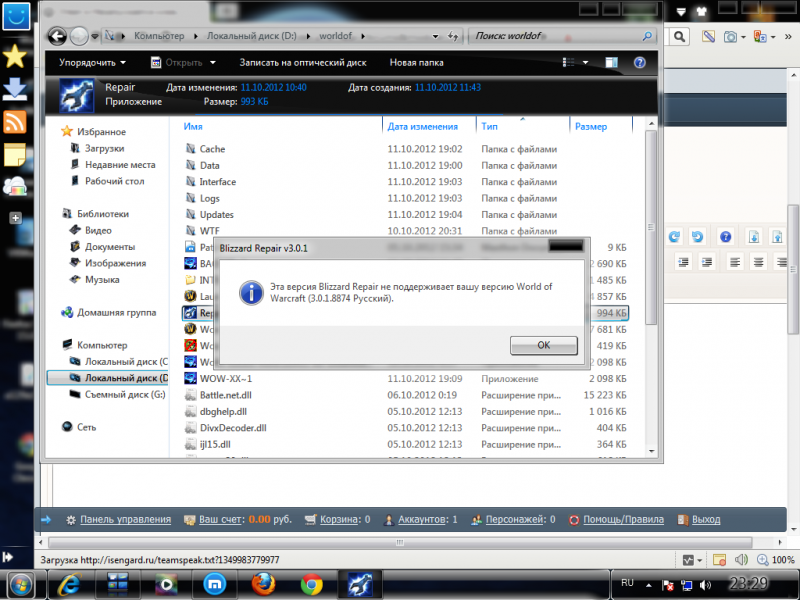The height and width of the screenshot is (600, 800).
Task: Click Открыть in the Explorer toolbar
Action: pyautogui.click(x=178, y=63)
